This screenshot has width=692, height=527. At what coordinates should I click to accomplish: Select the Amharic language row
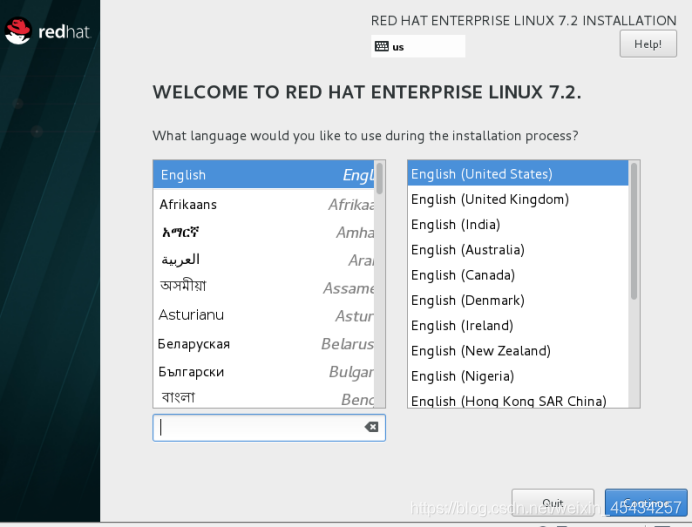[263, 232]
